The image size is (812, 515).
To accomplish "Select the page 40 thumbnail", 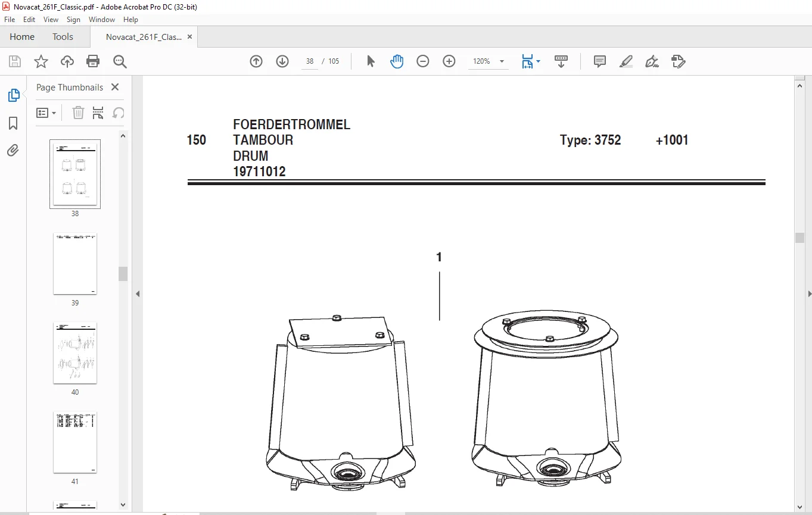I will (x=75, y=353).
